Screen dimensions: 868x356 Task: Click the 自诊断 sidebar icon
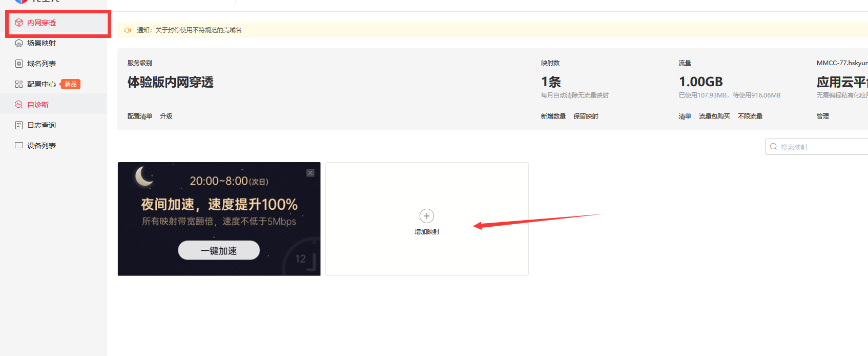(19, 105)
